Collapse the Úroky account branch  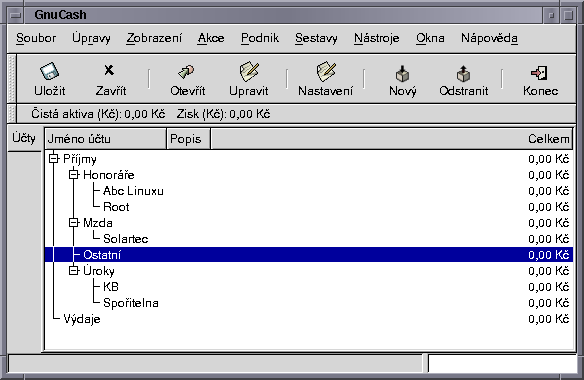pyautogui.click(x=74, y=270)
